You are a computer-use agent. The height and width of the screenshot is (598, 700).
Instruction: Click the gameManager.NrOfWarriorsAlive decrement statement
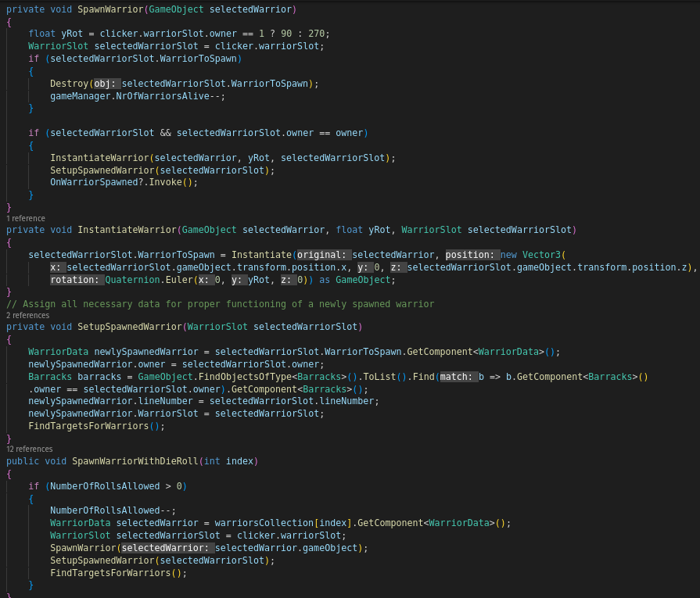point(137,96)
